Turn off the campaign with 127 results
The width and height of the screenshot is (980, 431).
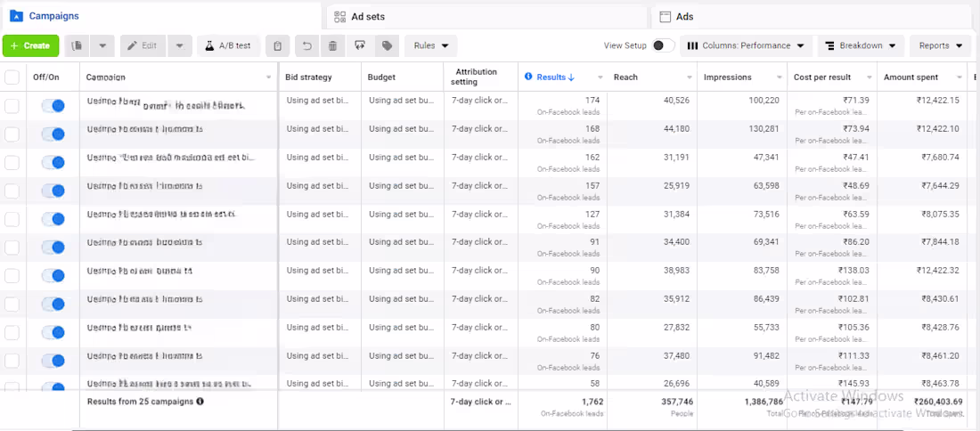click(53, 219)
